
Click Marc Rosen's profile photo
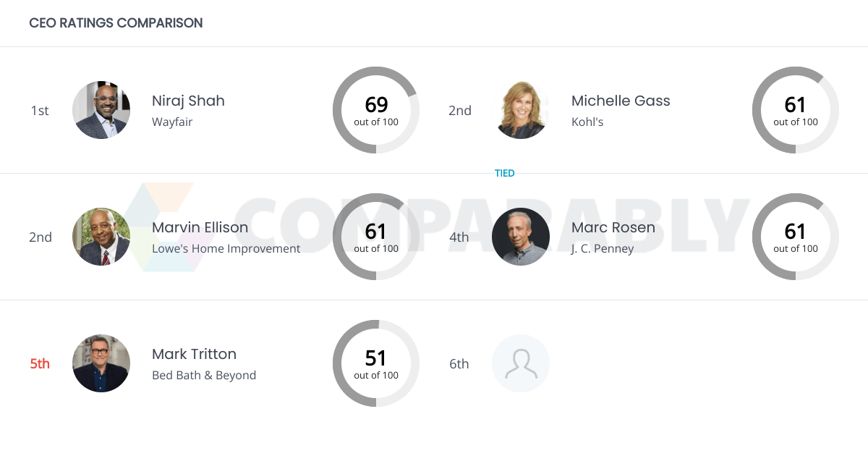click(x=521, y=237)
